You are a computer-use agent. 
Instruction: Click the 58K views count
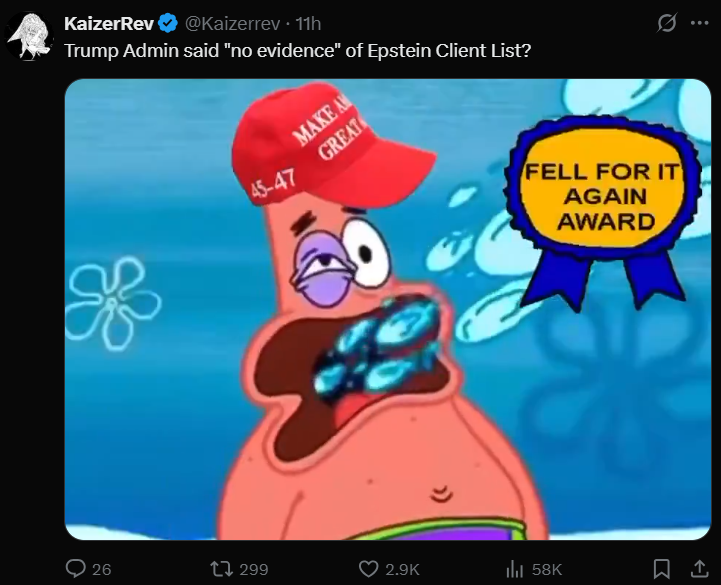(547, 569)
